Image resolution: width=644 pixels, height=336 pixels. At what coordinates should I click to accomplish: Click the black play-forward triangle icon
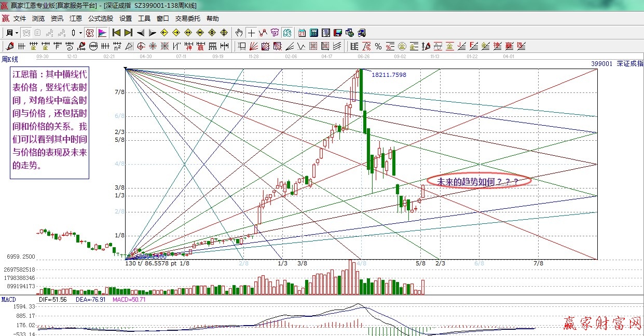(152, 33)
